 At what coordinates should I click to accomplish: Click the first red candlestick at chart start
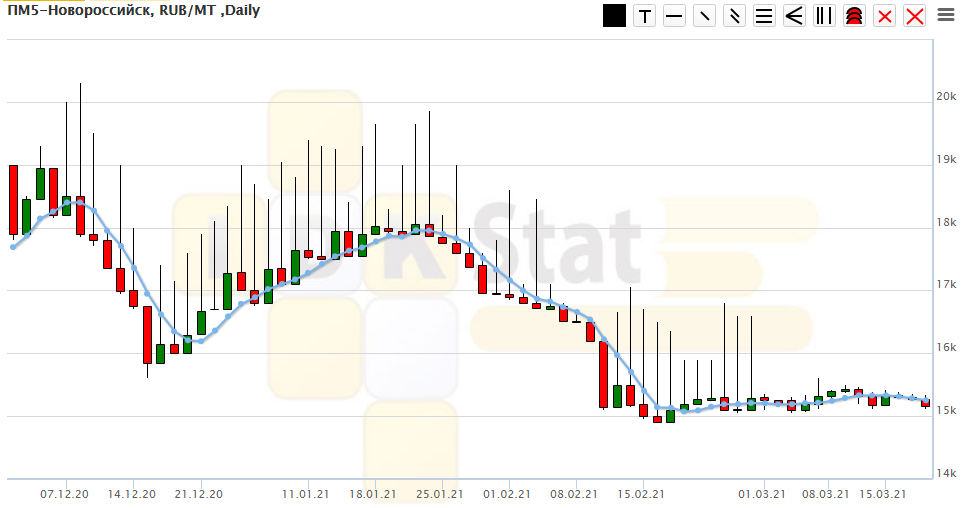point(14,200)
